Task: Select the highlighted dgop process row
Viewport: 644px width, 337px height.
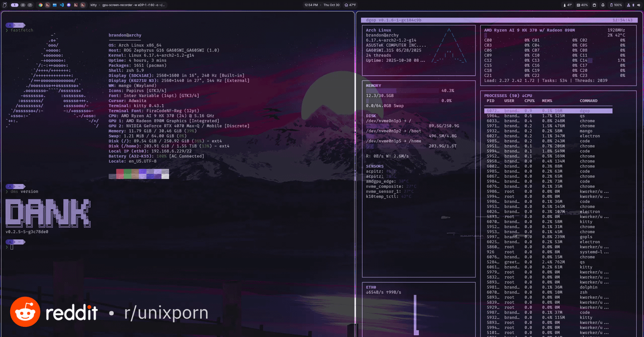Action: coord(547,111)
